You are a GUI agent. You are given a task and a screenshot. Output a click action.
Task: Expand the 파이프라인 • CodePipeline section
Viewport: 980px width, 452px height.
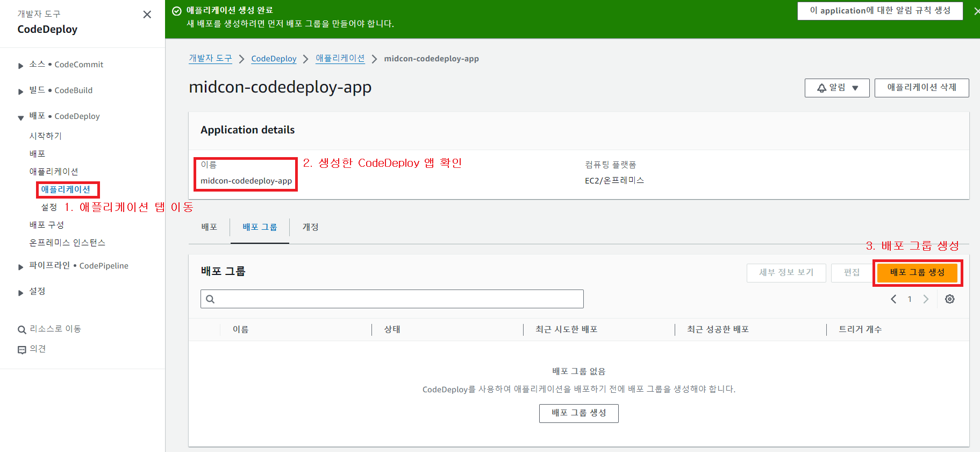coord(20,267)
